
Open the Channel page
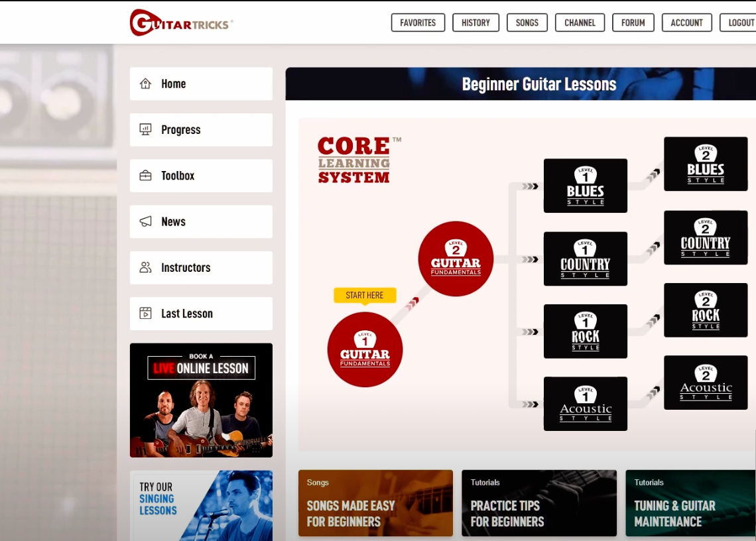tap(580, 23)
